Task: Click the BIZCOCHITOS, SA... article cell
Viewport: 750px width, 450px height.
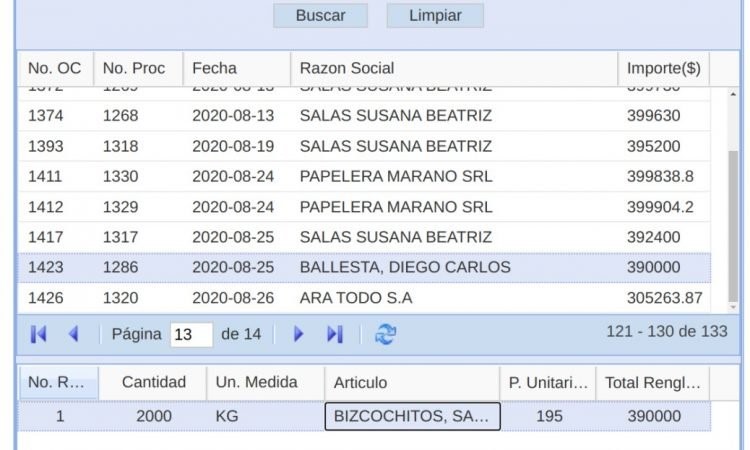Action: tap(412, 416)
